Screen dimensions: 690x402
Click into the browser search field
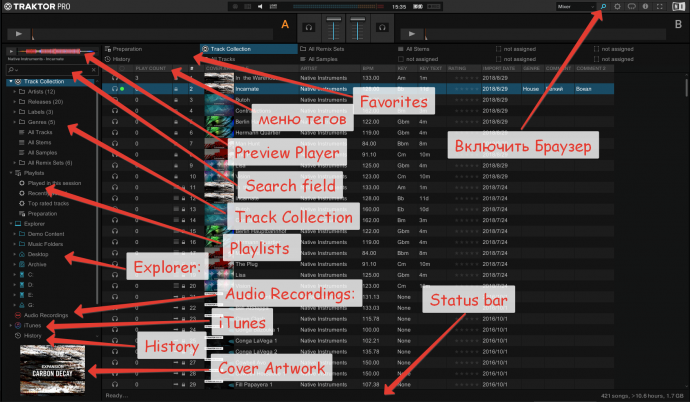tap(53, 70)
